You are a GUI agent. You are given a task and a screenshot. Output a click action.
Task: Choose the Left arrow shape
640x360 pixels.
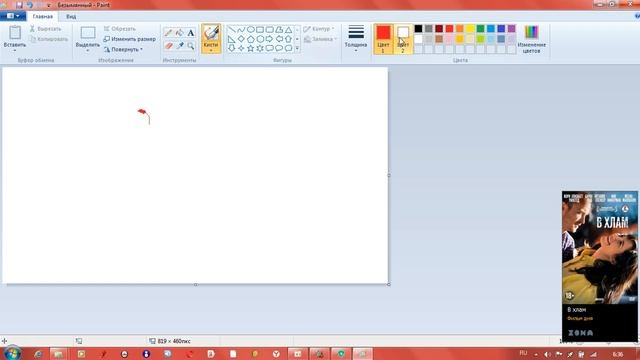pyautogui.click(x=279, y=39)
